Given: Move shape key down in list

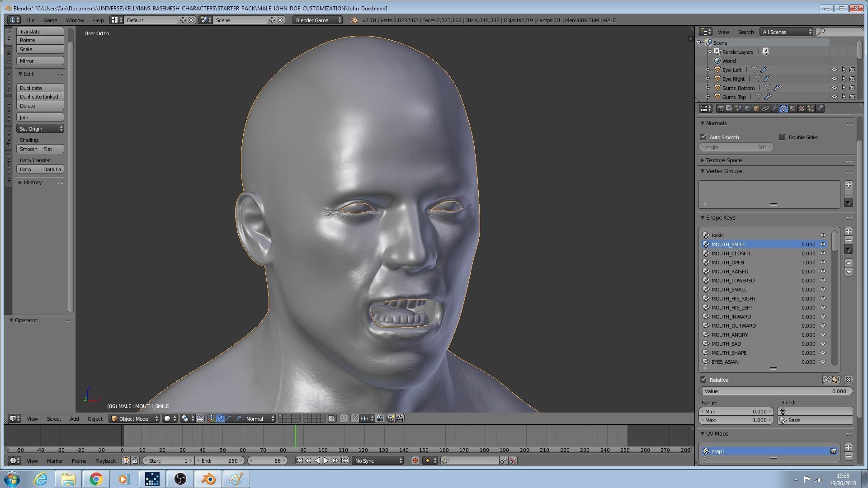Looking at the screenshot, I should coord(849,272).
